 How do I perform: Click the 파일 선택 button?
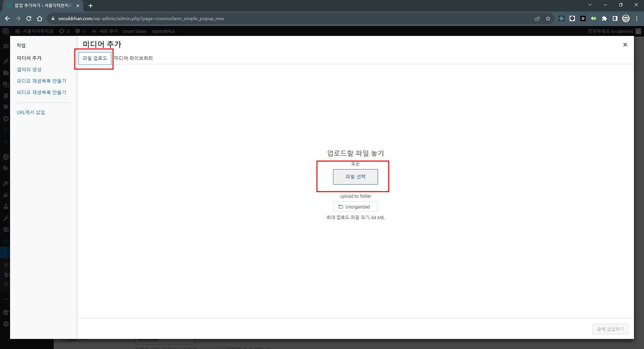pyautogui.click(x=355, y=177)
